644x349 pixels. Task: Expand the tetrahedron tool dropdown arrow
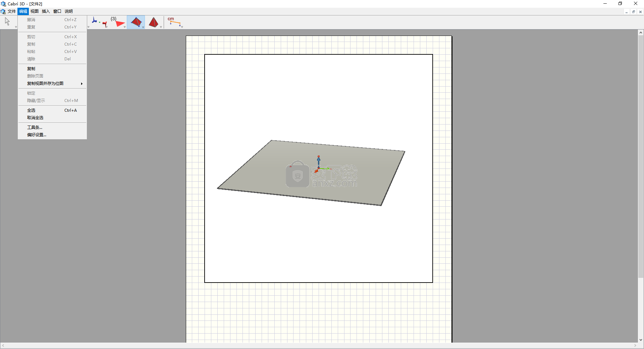143,27
